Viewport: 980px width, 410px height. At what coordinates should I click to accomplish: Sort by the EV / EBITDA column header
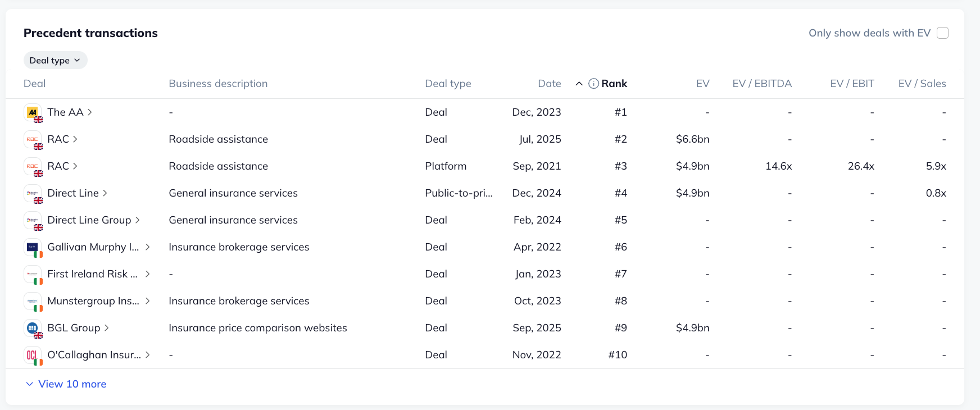coord(761,84)
